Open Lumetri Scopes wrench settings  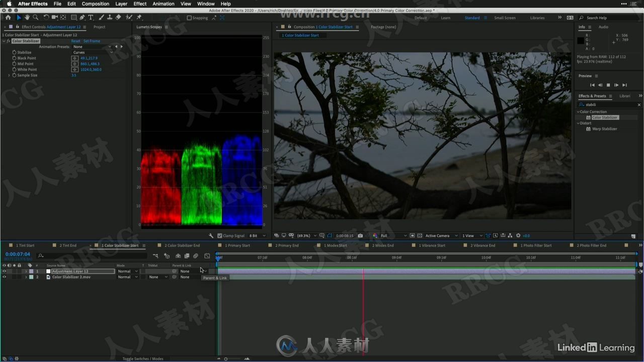pos(211,236)
